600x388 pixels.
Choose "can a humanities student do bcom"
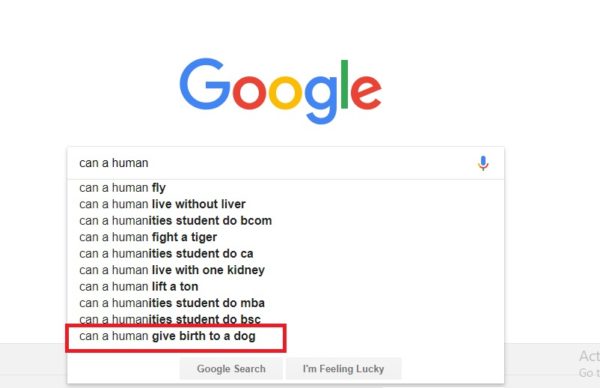click(285, 221)
